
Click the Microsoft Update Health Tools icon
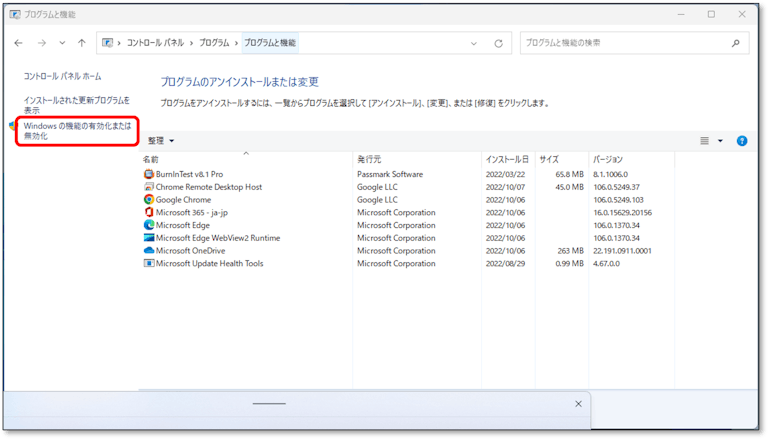(x=148, y=263)
